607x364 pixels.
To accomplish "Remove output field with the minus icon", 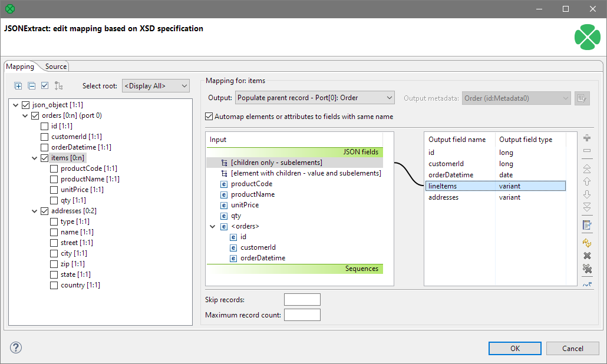I will (587, 150).
